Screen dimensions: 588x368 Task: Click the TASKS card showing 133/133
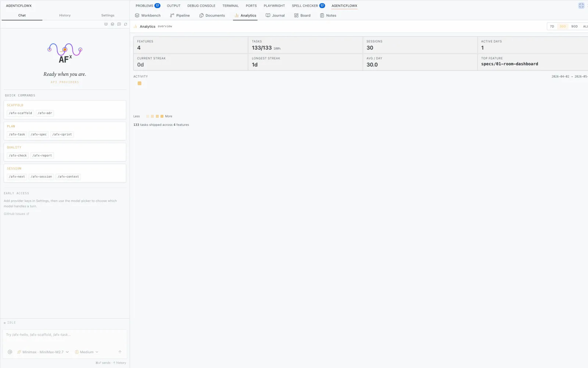(305, 45)
